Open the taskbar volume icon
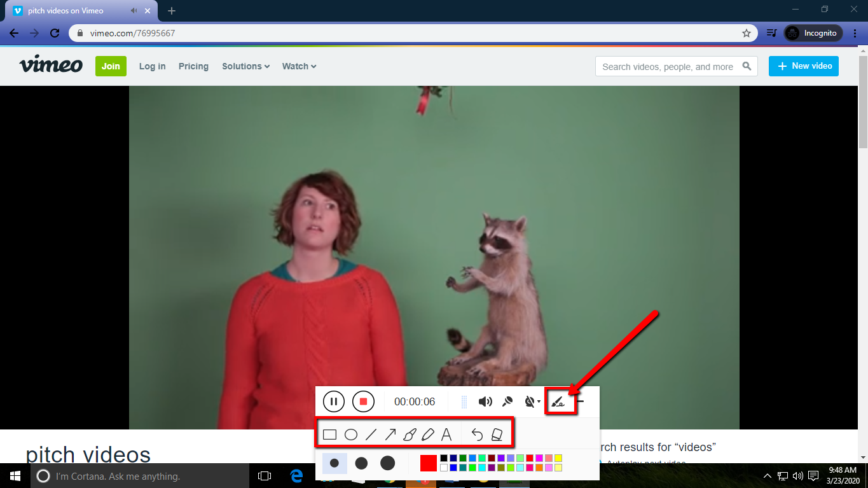Viewport: 868px width, 488px height. 797,476
